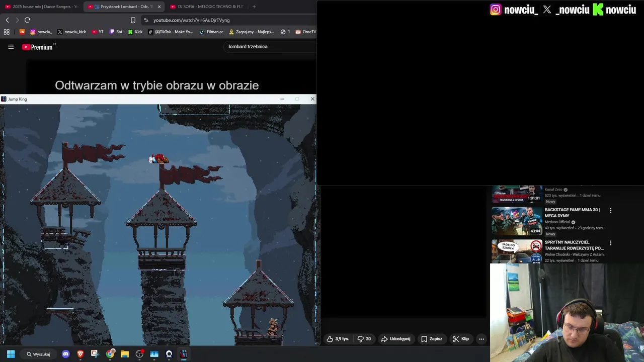Open the BACKSTAGE FAME MMA 30 title link

click(573, 213)
